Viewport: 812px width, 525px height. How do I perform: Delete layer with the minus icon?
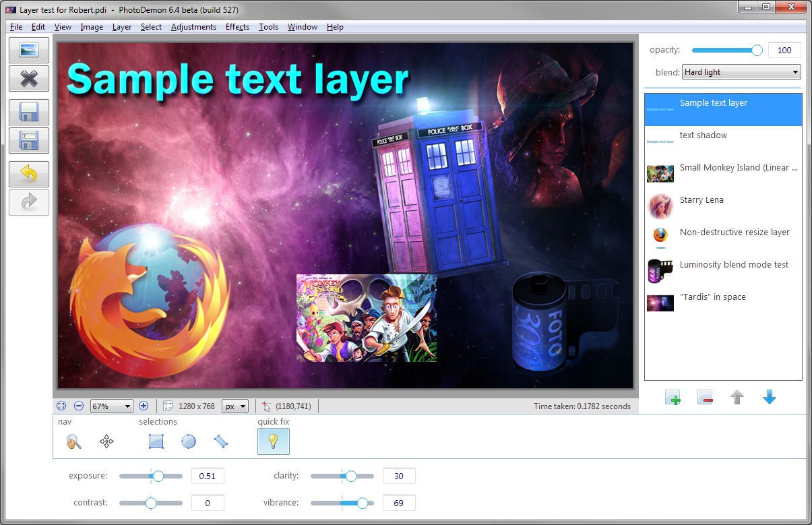click(x=705, y=398)
